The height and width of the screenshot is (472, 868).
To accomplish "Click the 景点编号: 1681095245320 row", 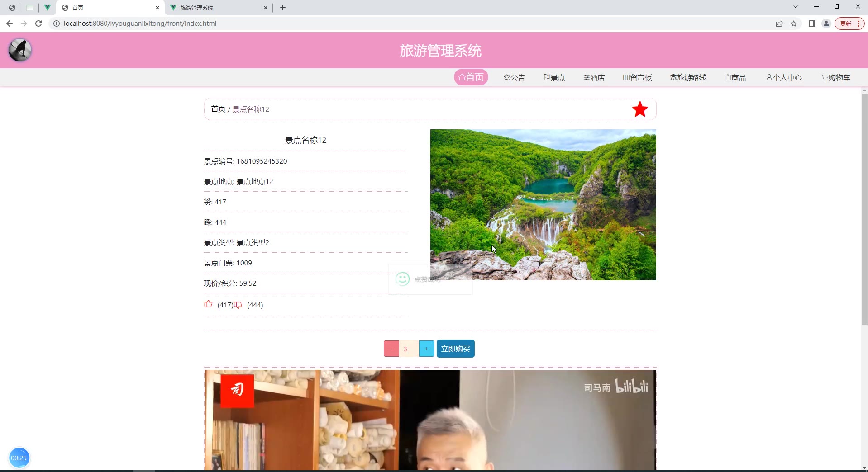I will coord(305,161).
